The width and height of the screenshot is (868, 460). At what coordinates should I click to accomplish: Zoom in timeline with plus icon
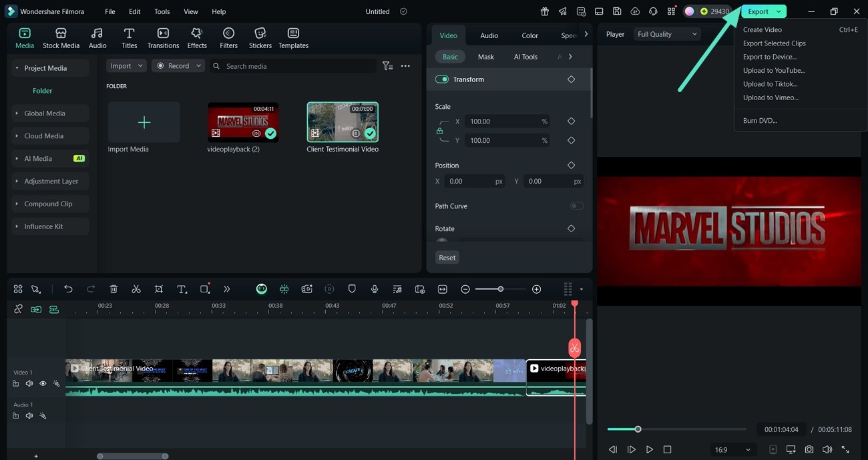[x=536, y=289]
